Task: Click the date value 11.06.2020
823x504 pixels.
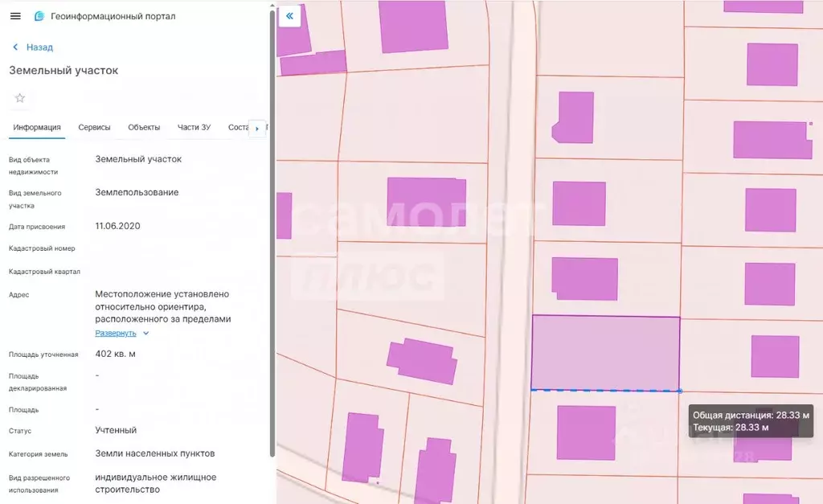Action: tap(117, 226)
